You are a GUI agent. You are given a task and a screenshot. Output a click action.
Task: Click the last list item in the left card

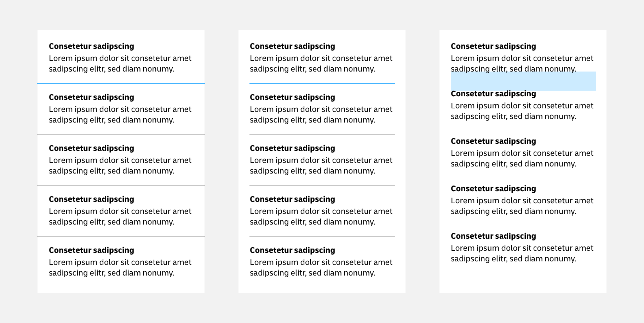[120, 262]
